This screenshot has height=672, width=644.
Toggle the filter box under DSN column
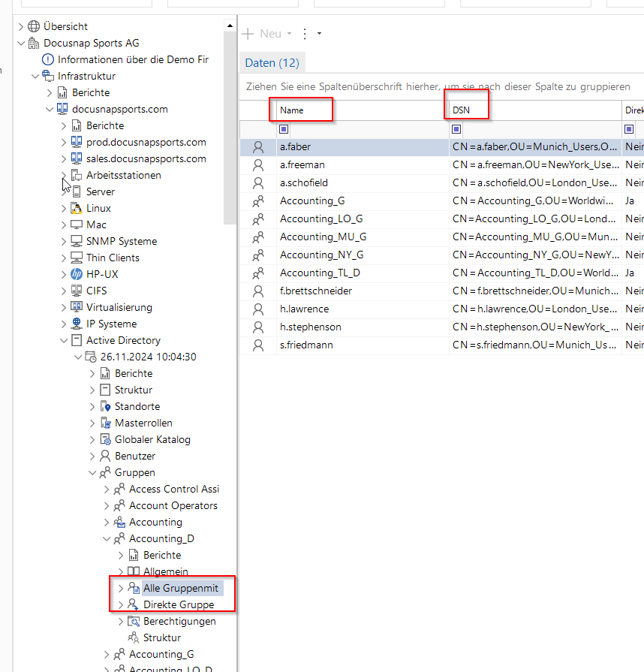coord(456,128)
